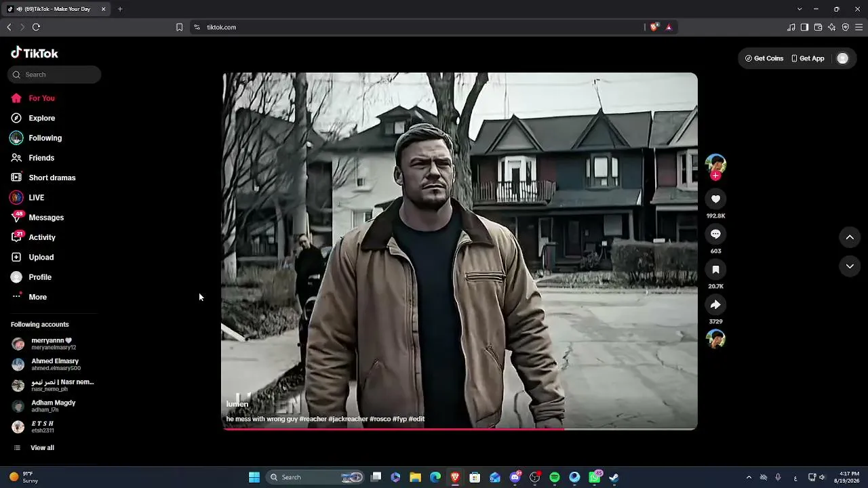Follow the creator with the red plus badge

point(715,176)
